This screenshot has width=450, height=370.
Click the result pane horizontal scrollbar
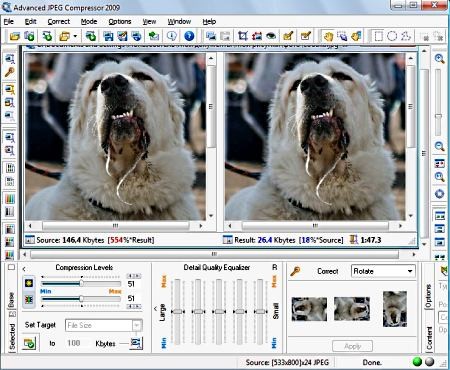click(315, 226)
